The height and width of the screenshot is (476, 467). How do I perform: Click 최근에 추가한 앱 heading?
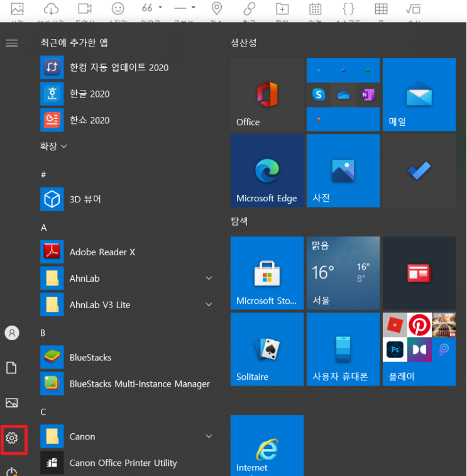74,43
